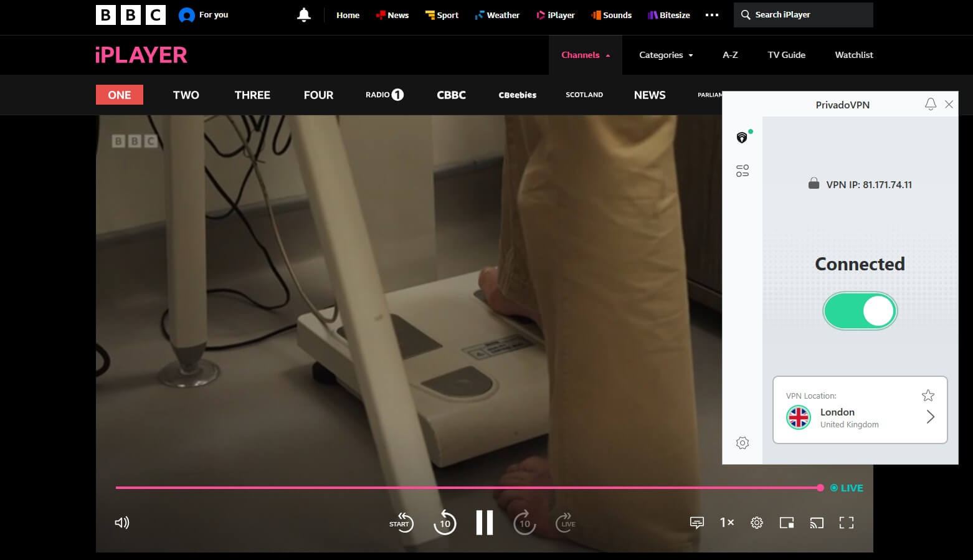Click the Search iPlayer field
The width and height of the screenshot is (973, 560).
[804, 15]
